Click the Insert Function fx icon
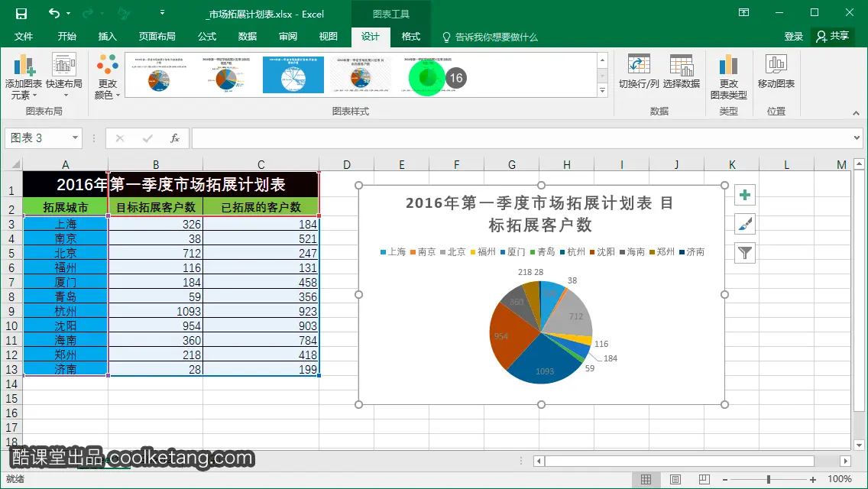 tap(175, 138)
